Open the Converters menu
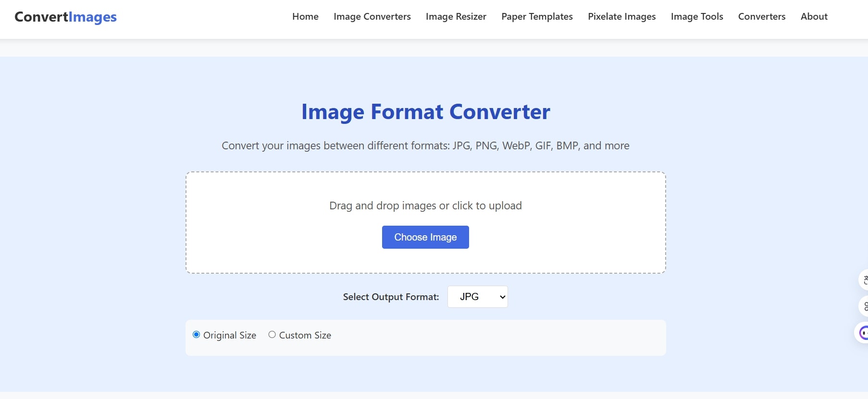868x399 pixels. coord(762,17)
